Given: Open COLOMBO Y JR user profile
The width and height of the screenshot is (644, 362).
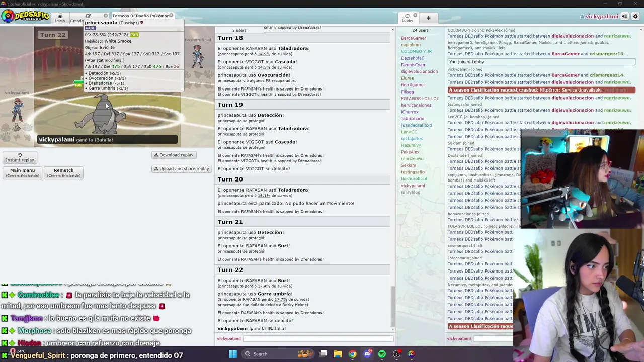Looking at the screenshot, I should click(416, 51).
